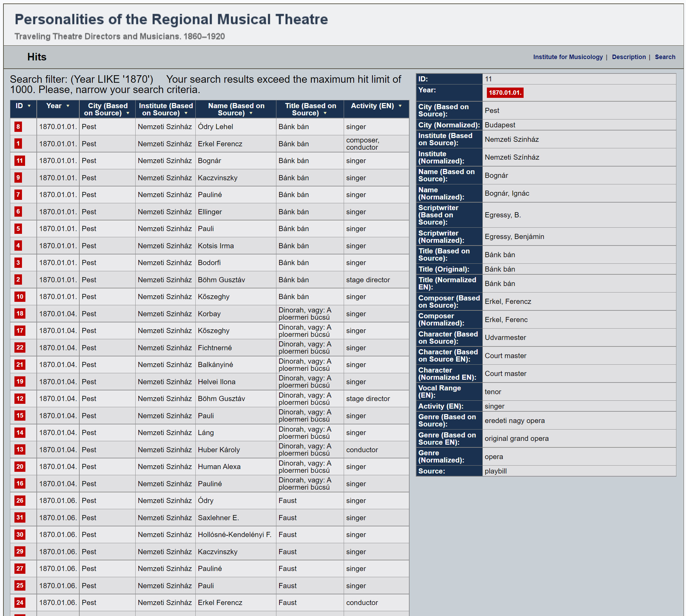The height and width of the screenshot is (616, 686).
Task: Open record with red ID badge 3
Action: pyautogui.click(x=18, y=263)
